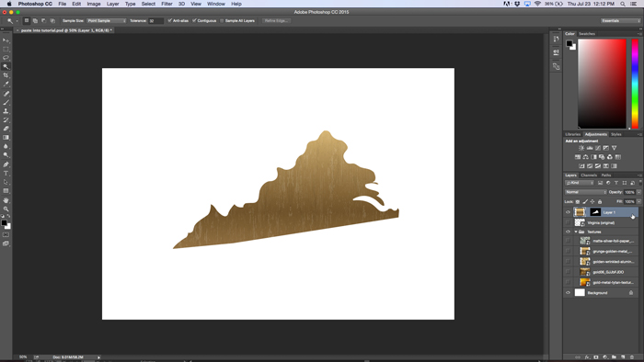The image size is (644, 362).
Task: Click Delete layer trash icon
Action: [632, 357]
